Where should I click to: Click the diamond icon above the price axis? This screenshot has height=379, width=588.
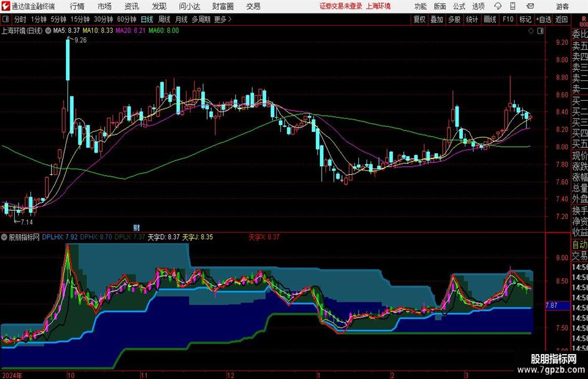(531, 31)
